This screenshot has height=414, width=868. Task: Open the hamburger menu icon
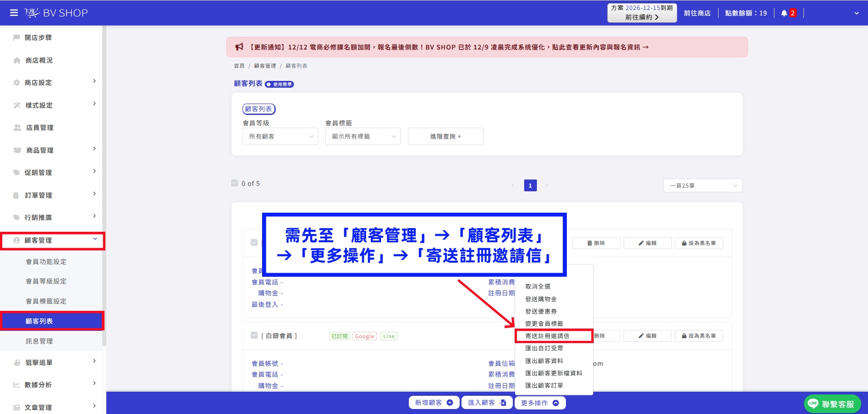pyautogui.click(x=14, y=13)
